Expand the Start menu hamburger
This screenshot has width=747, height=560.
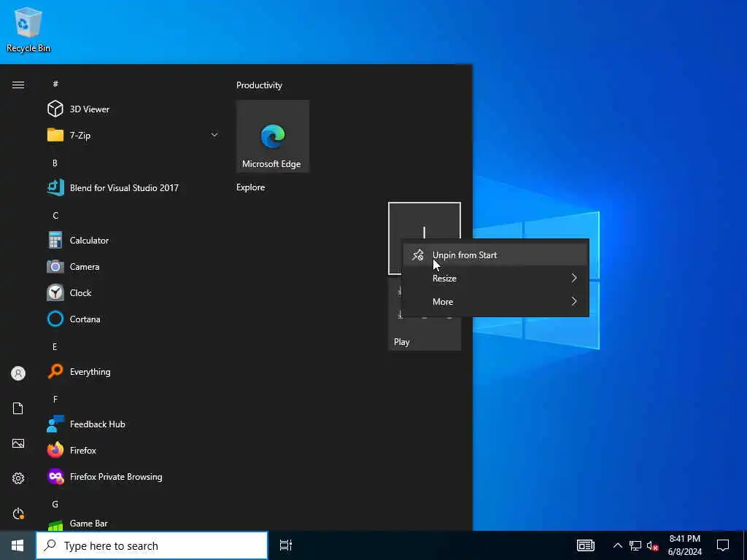18,85
